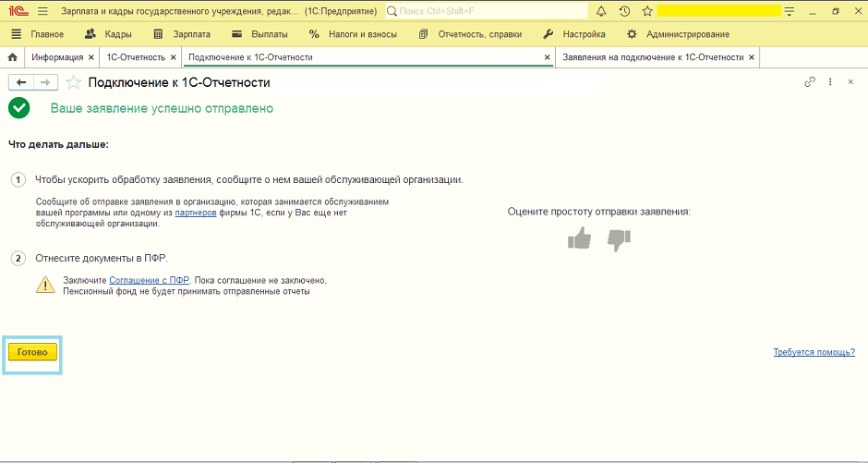Close the Информация tab

click(90, 57)
